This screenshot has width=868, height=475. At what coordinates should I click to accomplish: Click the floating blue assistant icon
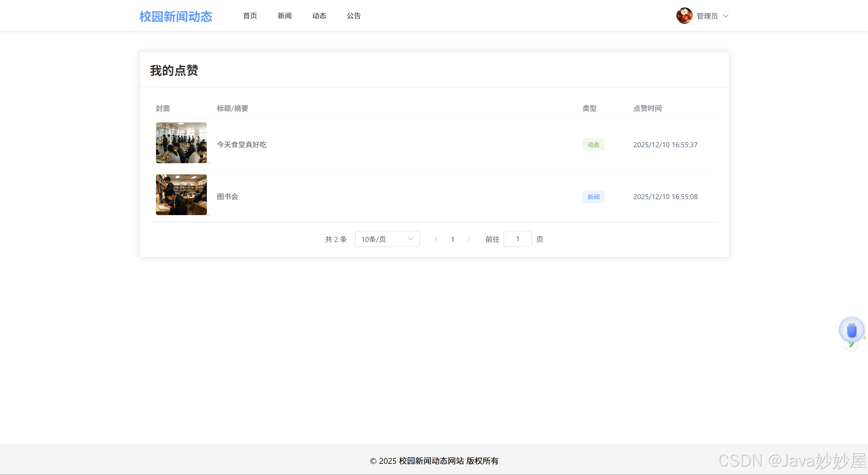(851, 330)
